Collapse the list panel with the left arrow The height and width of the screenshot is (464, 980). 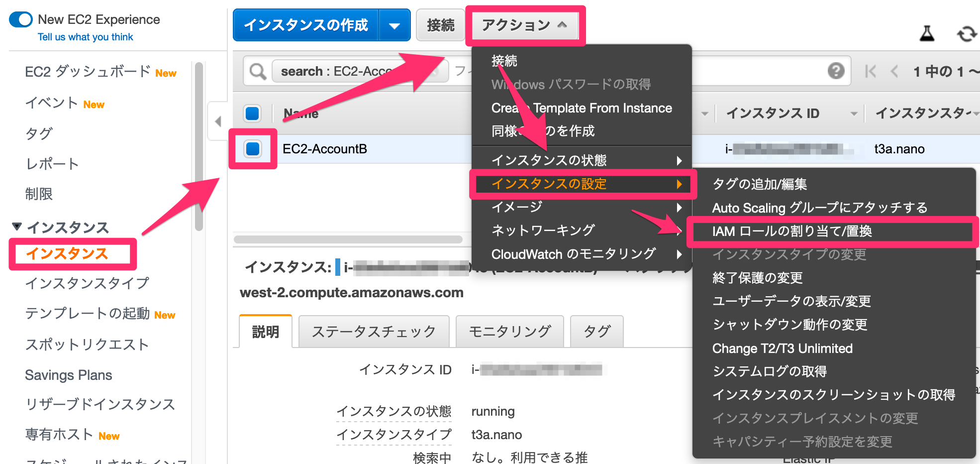point(218,121)
